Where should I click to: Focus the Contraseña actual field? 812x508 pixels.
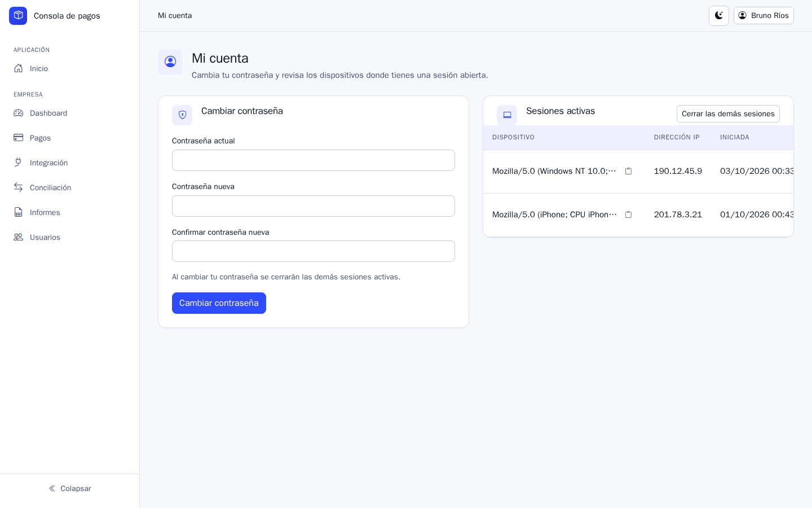click(314, 160)
